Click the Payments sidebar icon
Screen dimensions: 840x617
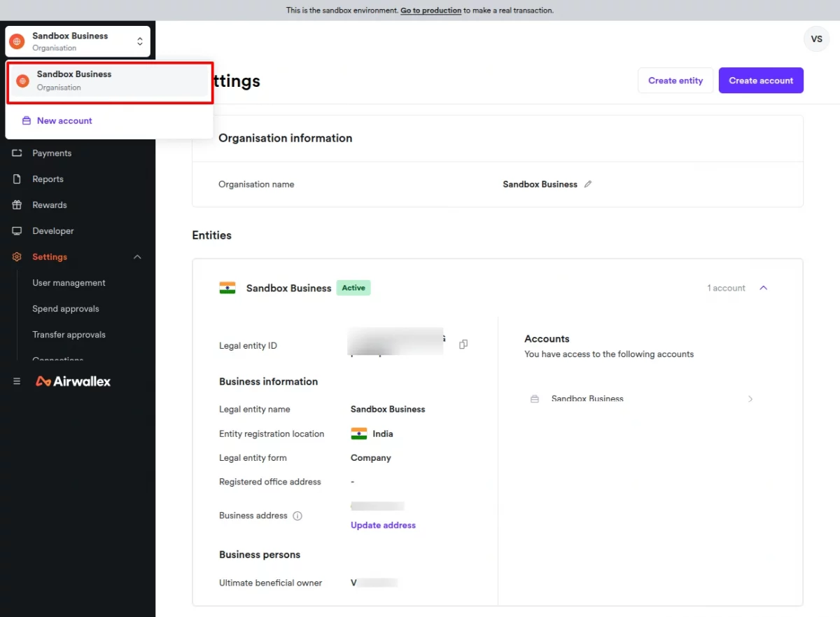pyautogui.click(x=17, y=153)
